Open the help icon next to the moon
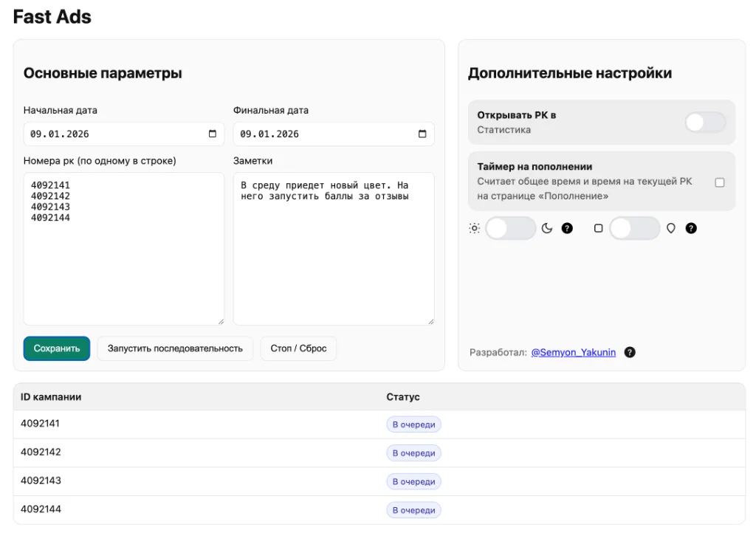756x533 pixels. 567,228
